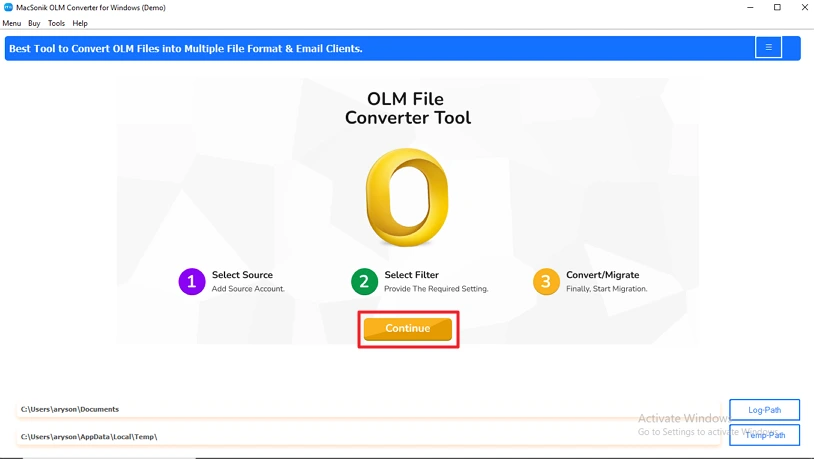
Task: Click the MacSonik app icon in title bar
Action: click(x=8, y=7)
